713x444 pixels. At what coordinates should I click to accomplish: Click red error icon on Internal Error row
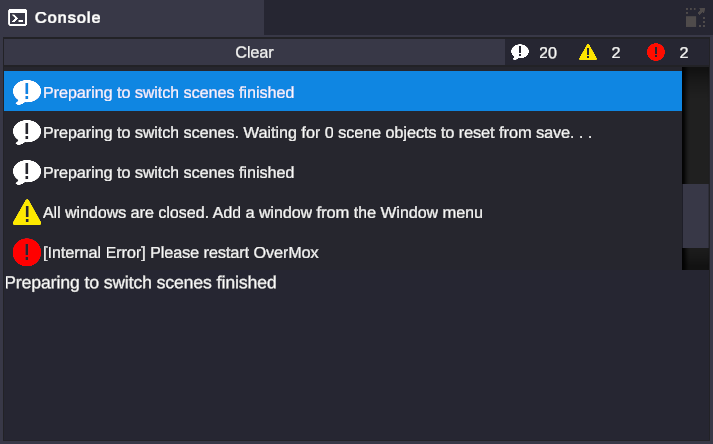[x=27, y=252]
